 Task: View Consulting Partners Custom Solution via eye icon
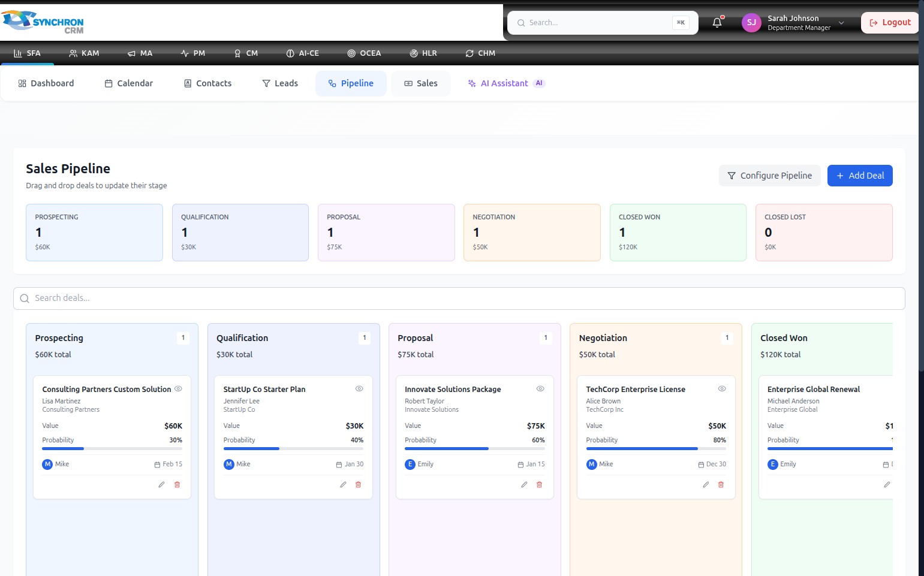tap(178, 388)
